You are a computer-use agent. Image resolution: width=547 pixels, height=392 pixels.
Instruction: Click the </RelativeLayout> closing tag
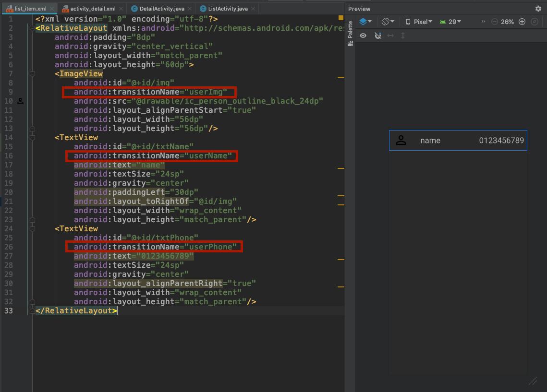coord(76,311)
